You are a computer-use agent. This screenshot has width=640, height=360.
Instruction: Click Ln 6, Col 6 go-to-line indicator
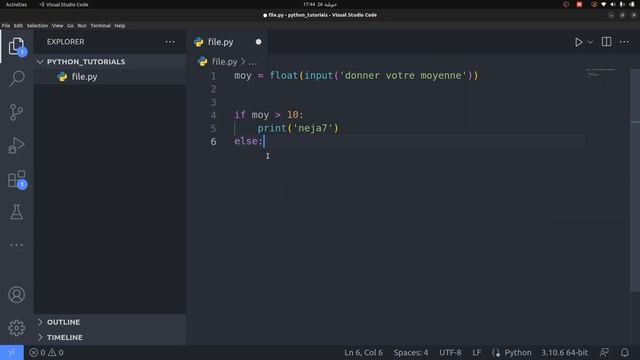pyautogui.click(x=363, y=352)
